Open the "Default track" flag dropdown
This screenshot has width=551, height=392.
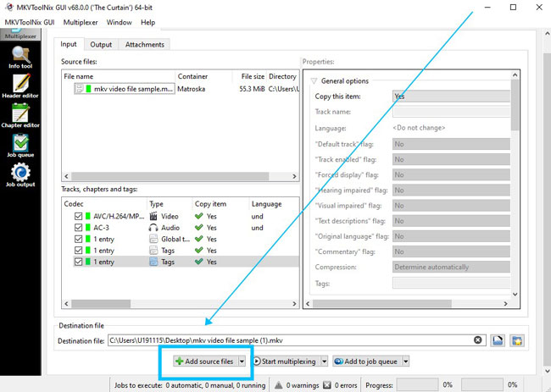[451, 144]
